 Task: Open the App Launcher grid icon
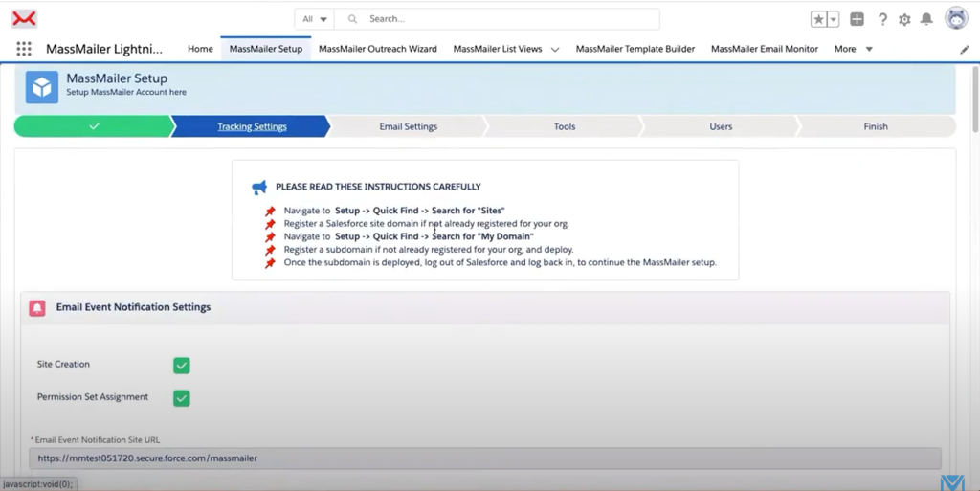tap(24, 49)
